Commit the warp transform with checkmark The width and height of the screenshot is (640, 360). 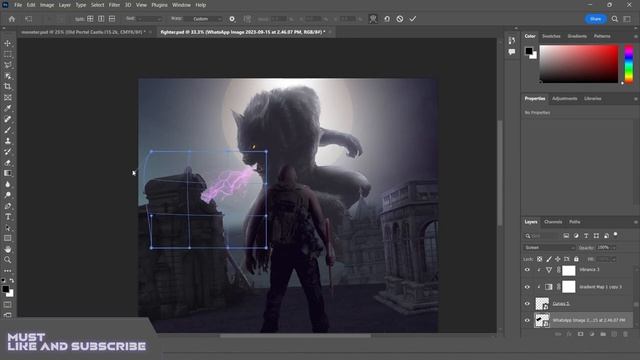point(413,19)
